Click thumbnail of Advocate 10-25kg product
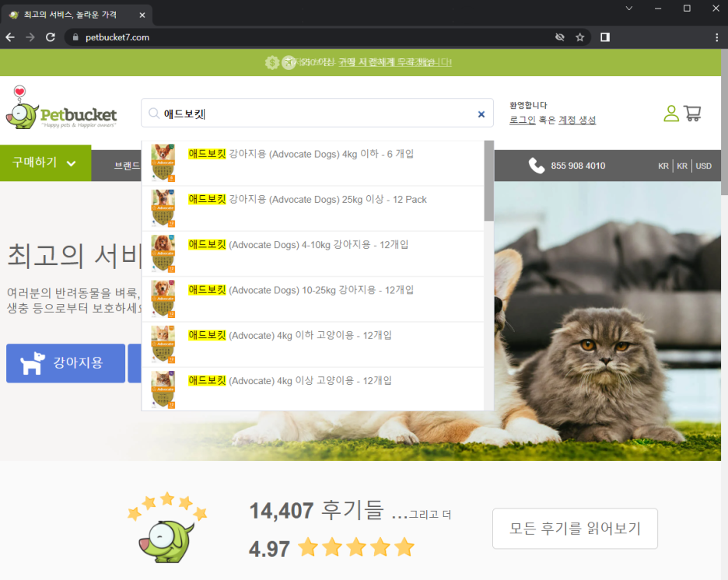Screen dimensions: 728x580 click(163, 299)
